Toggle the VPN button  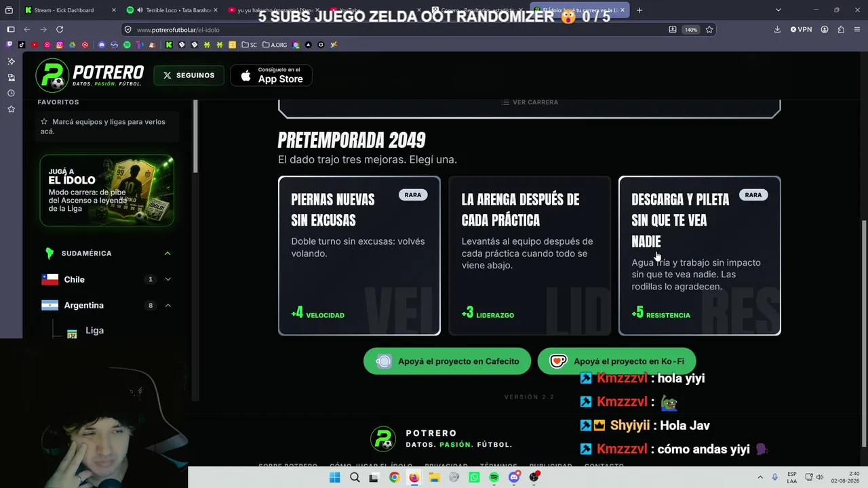point(801,30)
